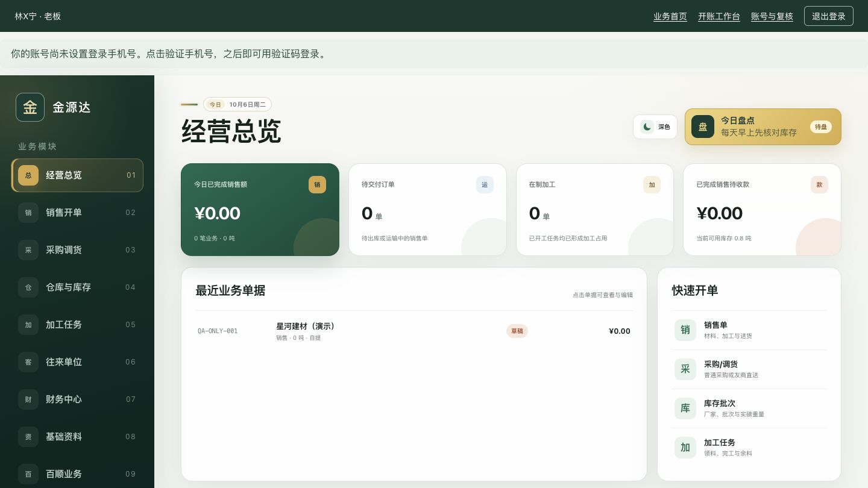
Task: Click the 销 badge on 今日已完成销售额 card
Action: pyautogui.click(x=317, y=184)
